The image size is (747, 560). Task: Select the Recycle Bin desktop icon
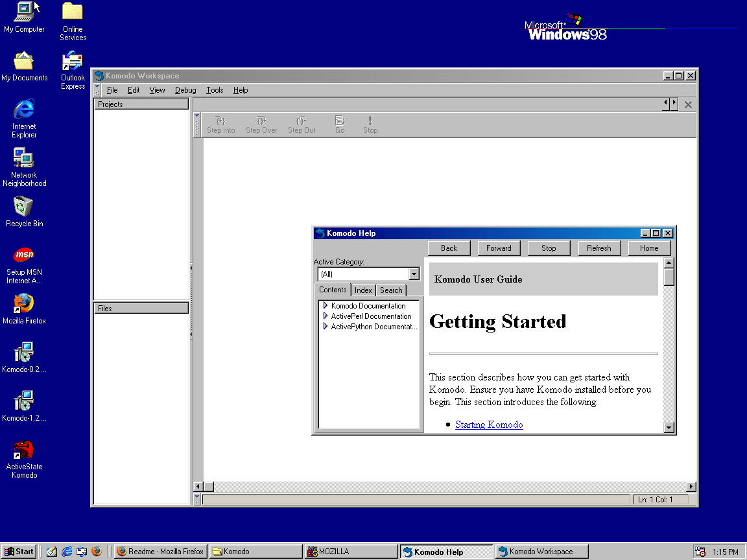(x=24, y=212)
